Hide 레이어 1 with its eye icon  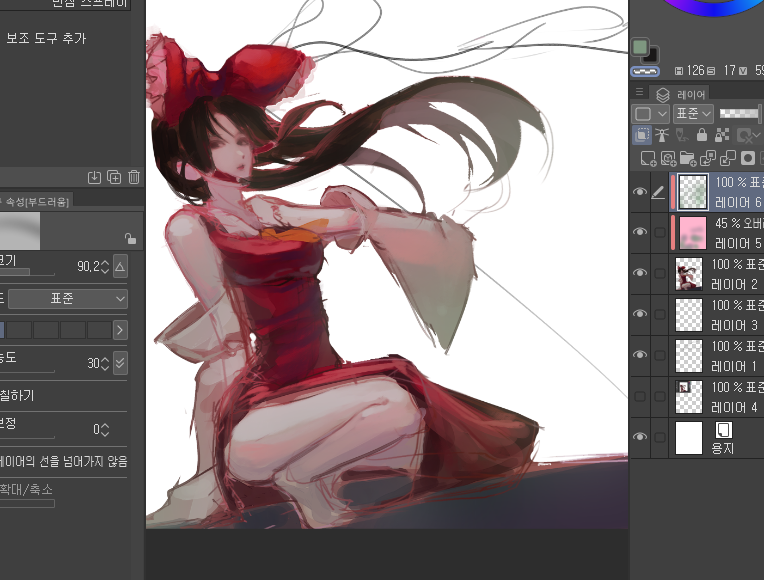click(x=640, y=355)
